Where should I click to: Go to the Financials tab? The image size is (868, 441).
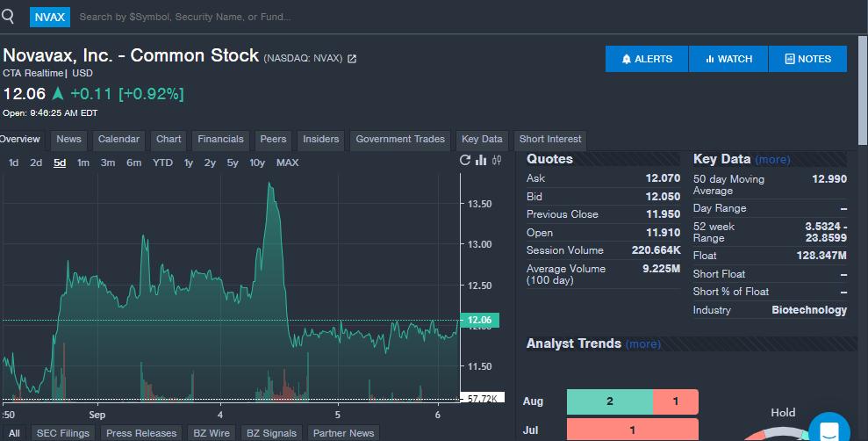(221, 140)
